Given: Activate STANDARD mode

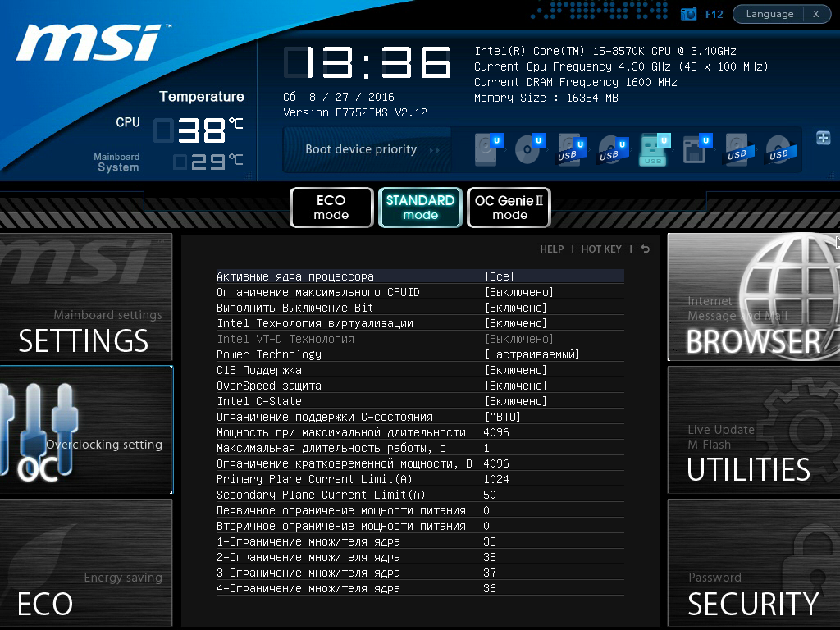Looking at the screenshot, I should 420,208.
